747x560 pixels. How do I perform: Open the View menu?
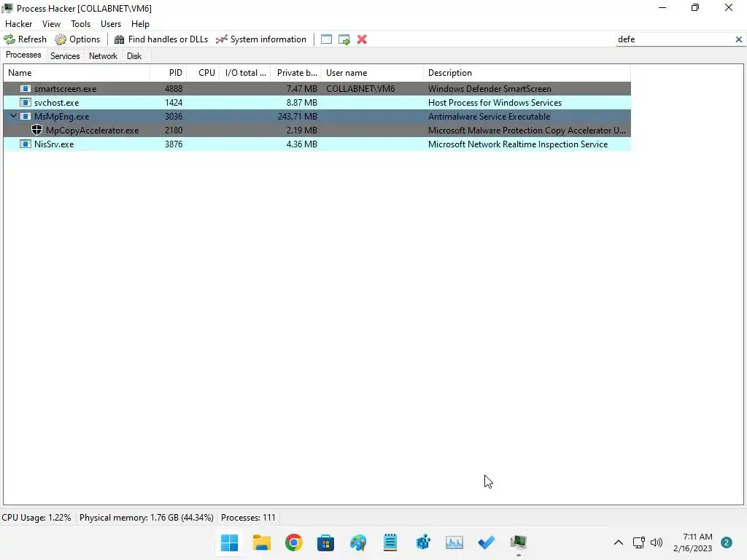(51, 24)
